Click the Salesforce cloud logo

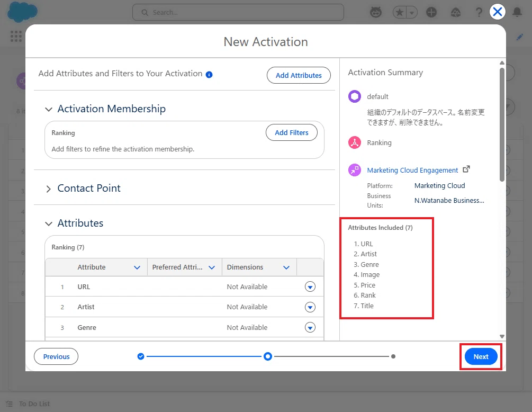point(22,12)
